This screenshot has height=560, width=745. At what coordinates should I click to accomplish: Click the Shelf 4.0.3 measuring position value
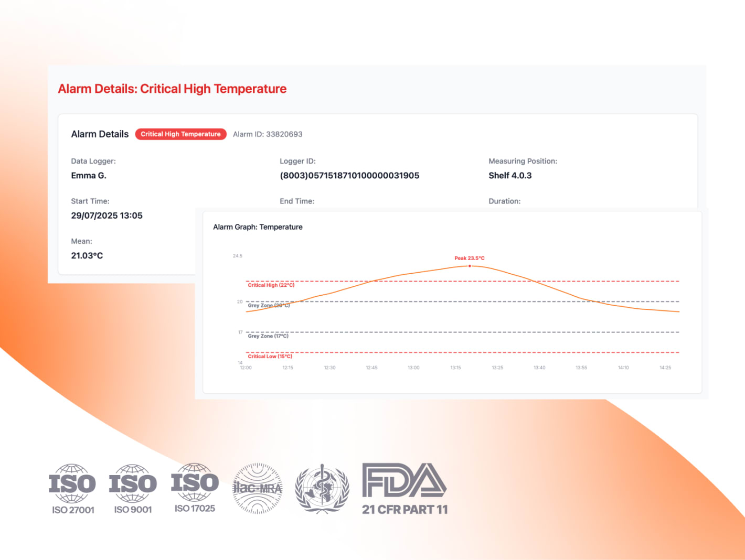[x=510, y=176]
